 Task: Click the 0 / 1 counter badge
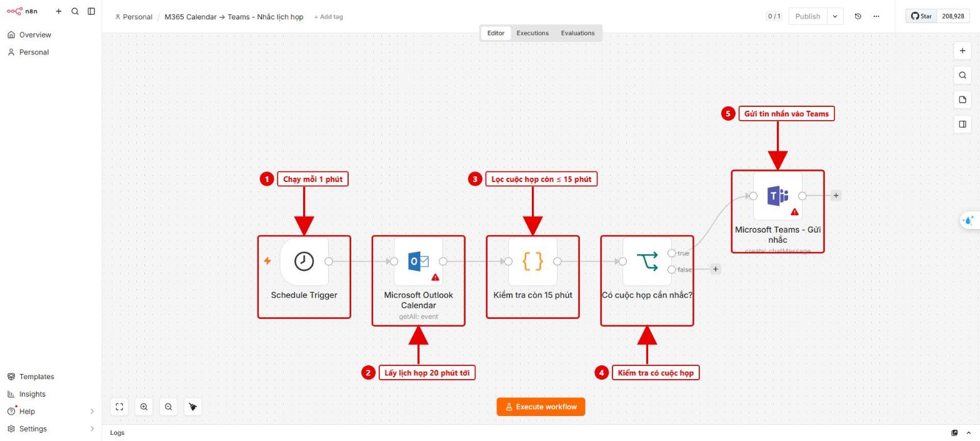(774, 16)
